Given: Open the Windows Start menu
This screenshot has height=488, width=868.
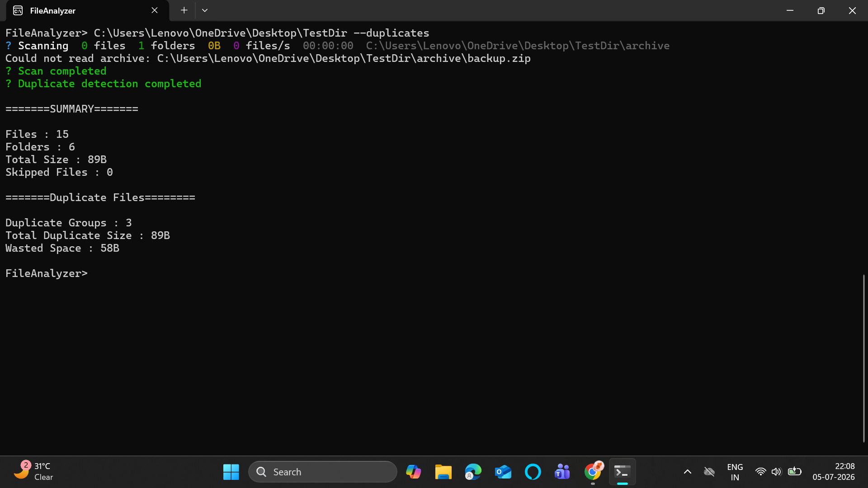Looking at the screenshot, I should 231,472.
